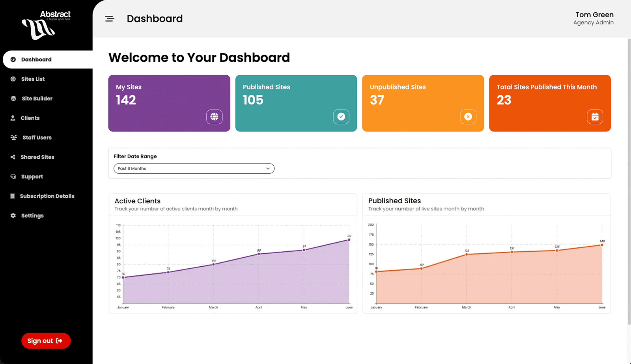Navigate to Clients section
The height and width of the screenshot is (364, 631).
click(x=30, y=118)
